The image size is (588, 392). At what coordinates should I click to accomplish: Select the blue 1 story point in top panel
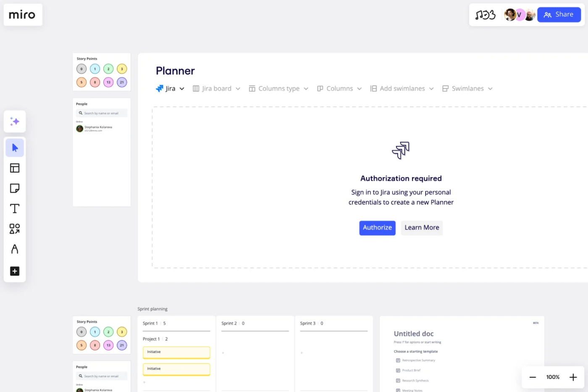[x=95, y=69]
